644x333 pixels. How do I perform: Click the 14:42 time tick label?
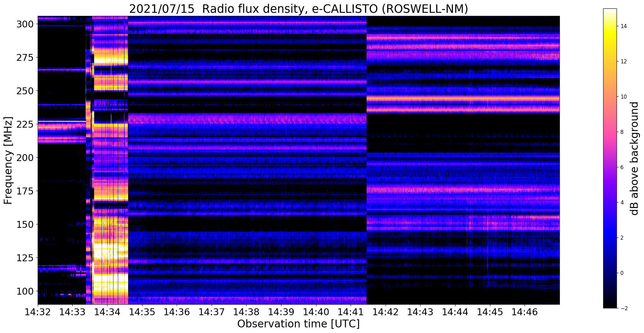(386, 312)
